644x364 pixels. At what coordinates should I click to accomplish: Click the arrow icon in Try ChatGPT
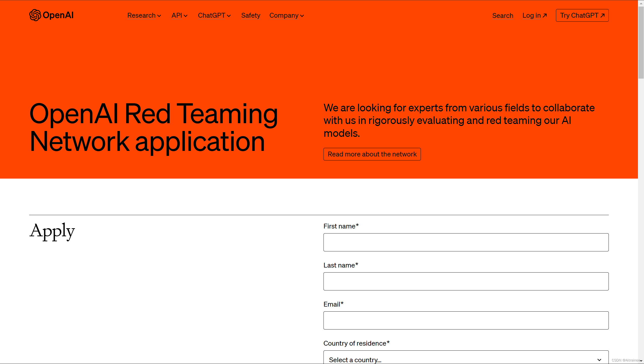click(x=603, y=15)
